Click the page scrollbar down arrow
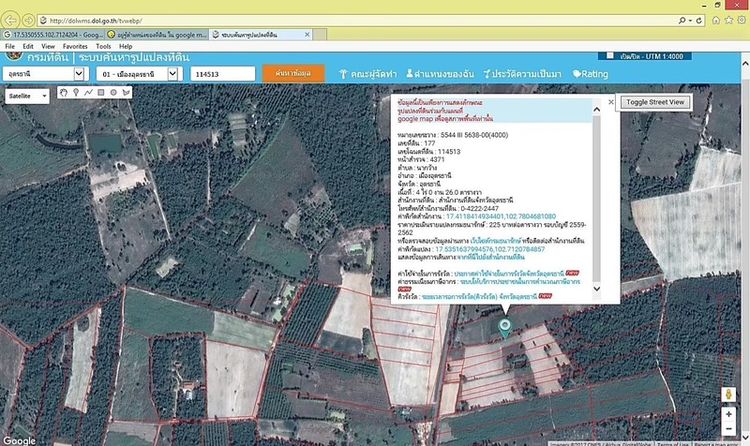Screen dimensions: 750x446 point(745,437)
